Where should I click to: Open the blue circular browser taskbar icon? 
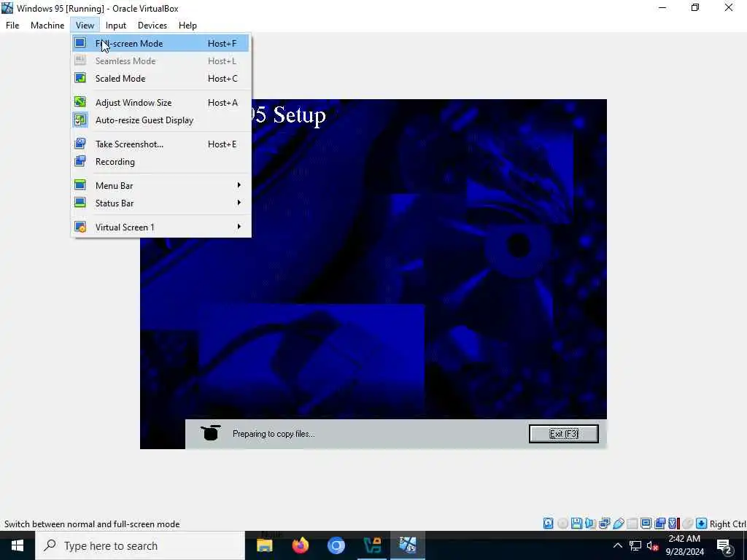pyautogui.click(x=336, y=545)
